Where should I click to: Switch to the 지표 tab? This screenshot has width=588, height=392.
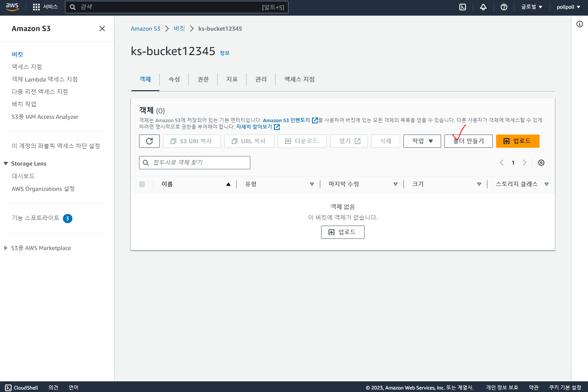pos(232,79)
